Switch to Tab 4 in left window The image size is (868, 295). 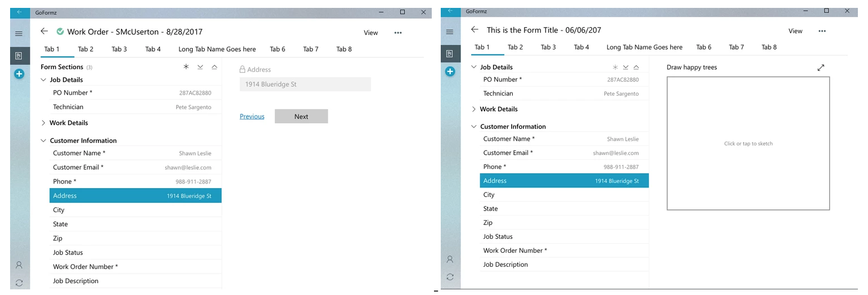(153, 49)
